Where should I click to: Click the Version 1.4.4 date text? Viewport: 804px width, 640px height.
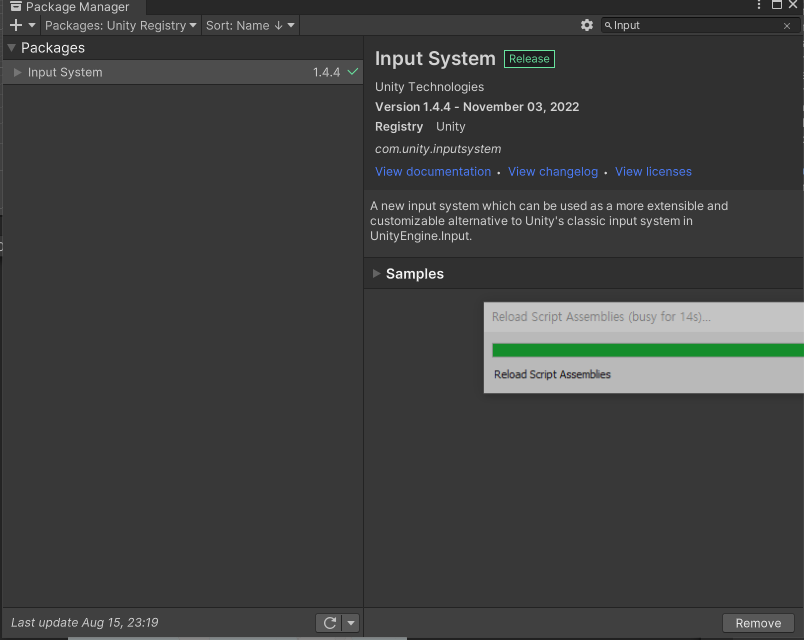477,107
